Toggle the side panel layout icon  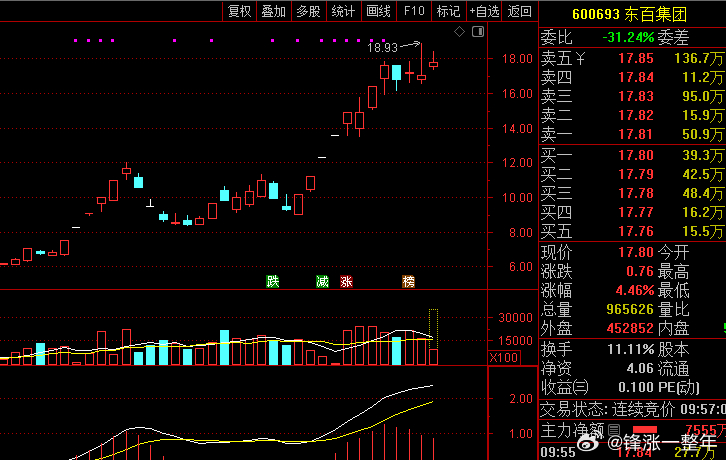478,32
